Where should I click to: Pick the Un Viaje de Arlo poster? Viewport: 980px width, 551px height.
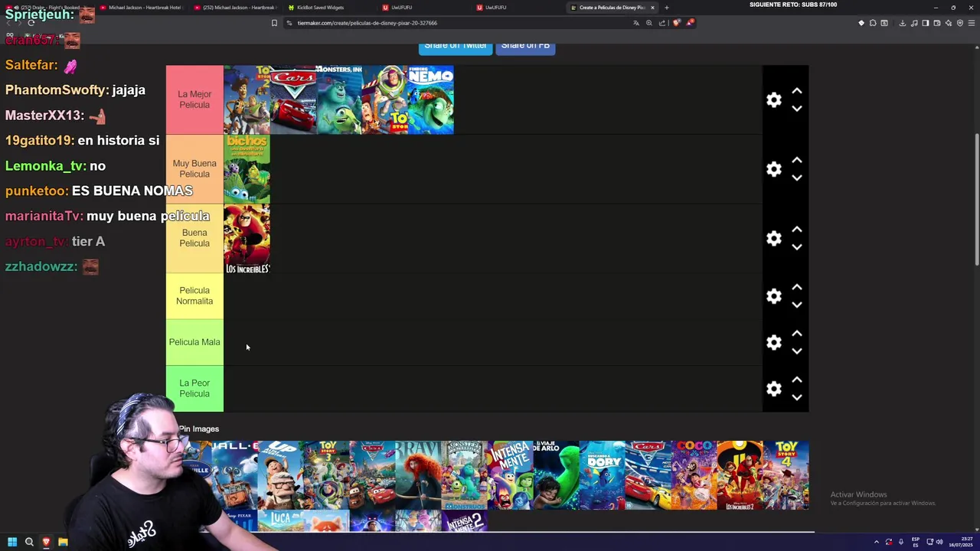556,475
